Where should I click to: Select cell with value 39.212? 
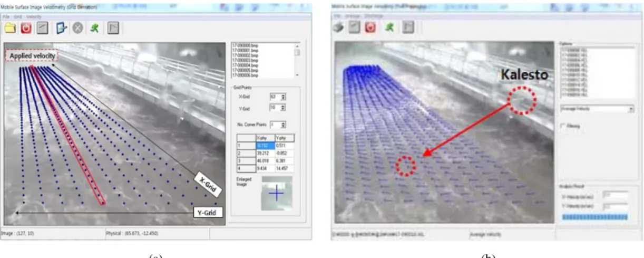coord(265,153)
